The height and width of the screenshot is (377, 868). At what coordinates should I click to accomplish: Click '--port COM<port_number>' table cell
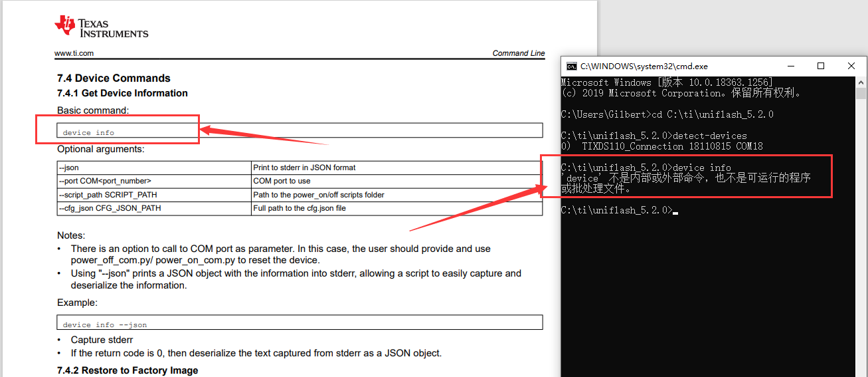[x=155, y=181]
